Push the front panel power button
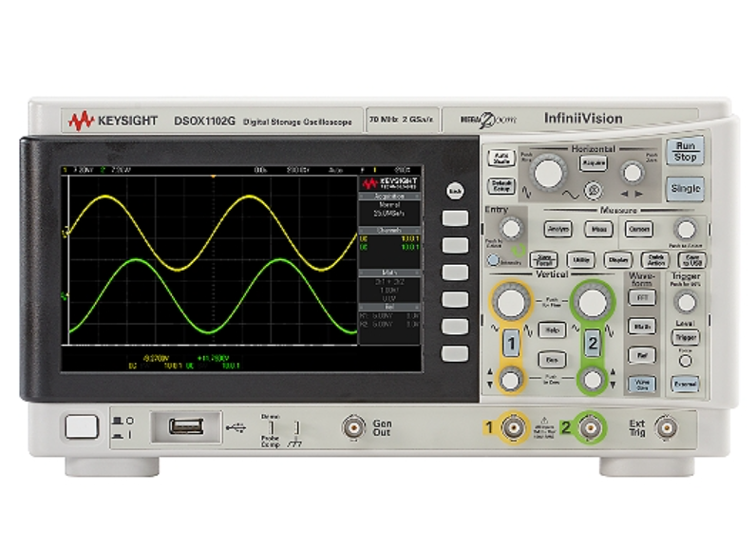756x546 pixels. 82,426
